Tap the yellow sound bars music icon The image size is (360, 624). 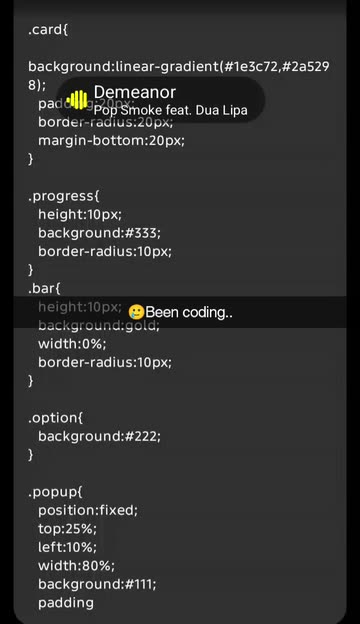click(77, 100)
